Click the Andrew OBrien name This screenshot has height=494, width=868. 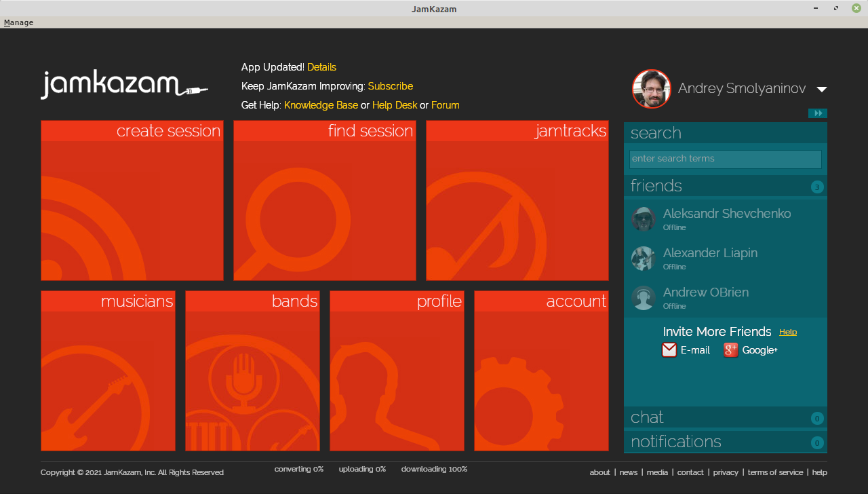point(706,292)
